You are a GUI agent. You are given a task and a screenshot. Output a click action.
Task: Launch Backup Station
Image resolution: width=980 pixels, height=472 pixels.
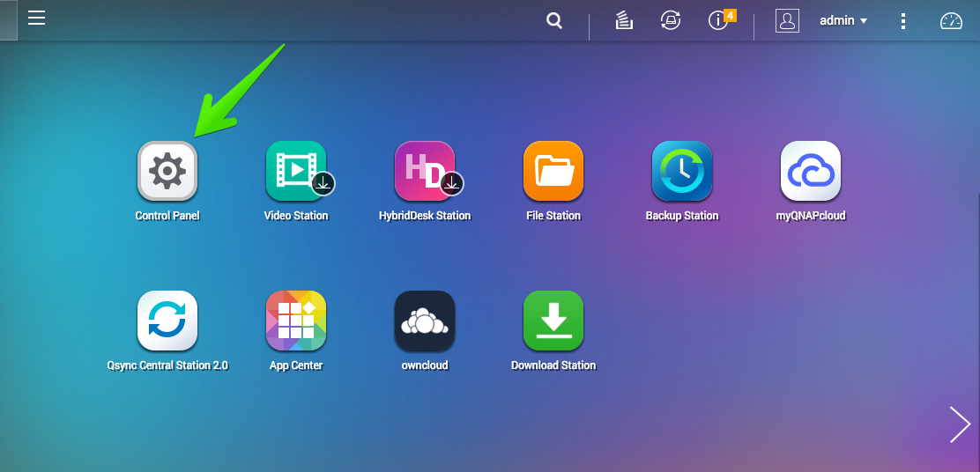coord(682,171)
